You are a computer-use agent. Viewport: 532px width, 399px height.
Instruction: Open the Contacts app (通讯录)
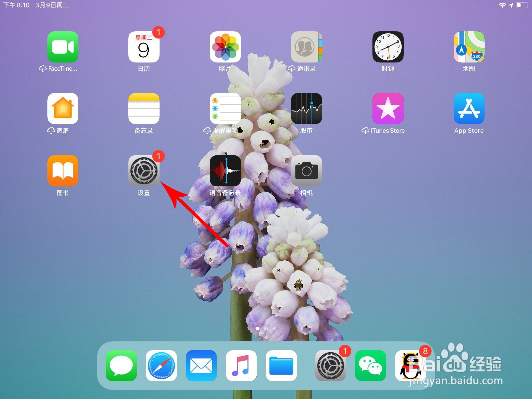[306, 47]
